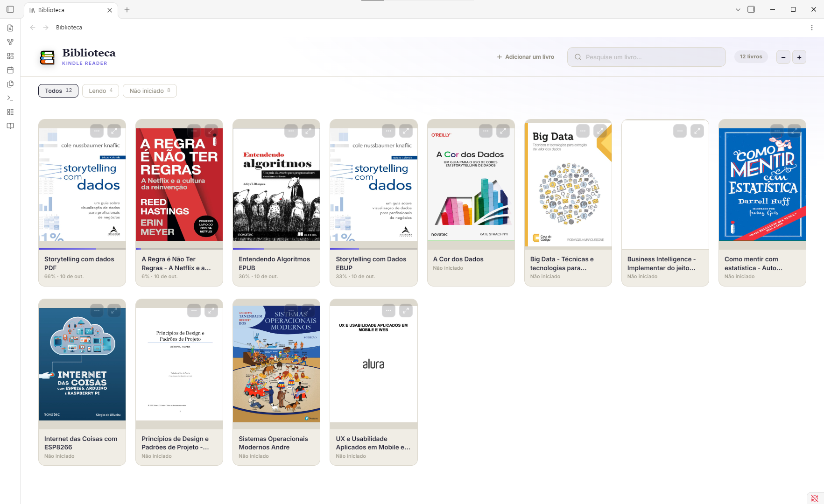Click the Storytelling com dados PDF progress bar

(82, 249)
